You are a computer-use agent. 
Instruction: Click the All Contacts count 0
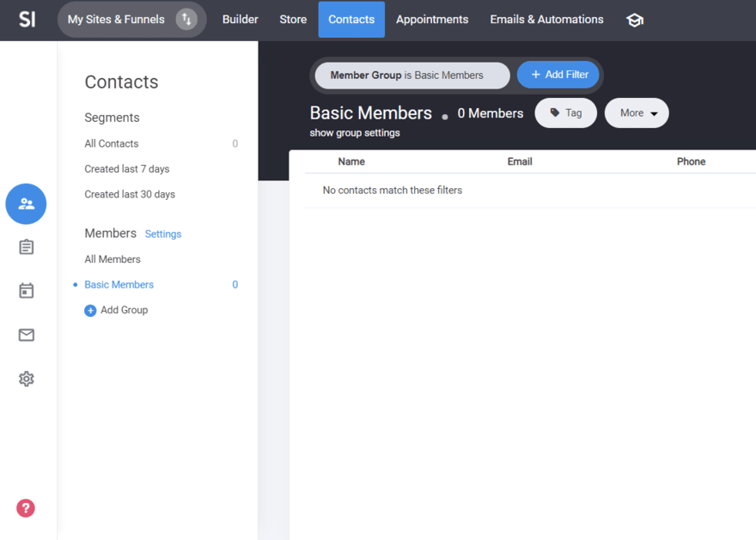(235, 143)
